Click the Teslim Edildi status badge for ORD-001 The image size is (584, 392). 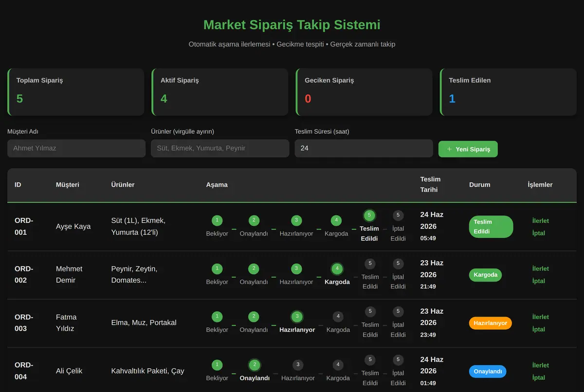(x=491, y=227)
